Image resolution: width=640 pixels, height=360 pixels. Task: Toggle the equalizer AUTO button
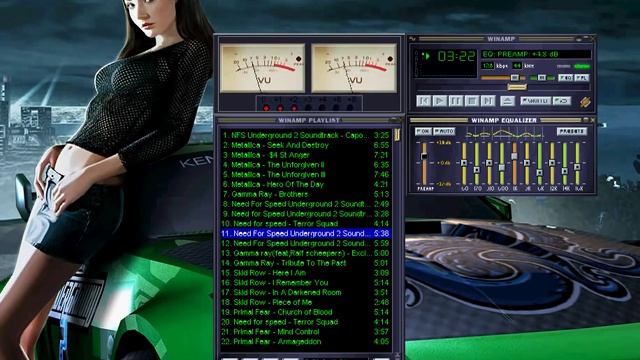(x=444, y=131)
